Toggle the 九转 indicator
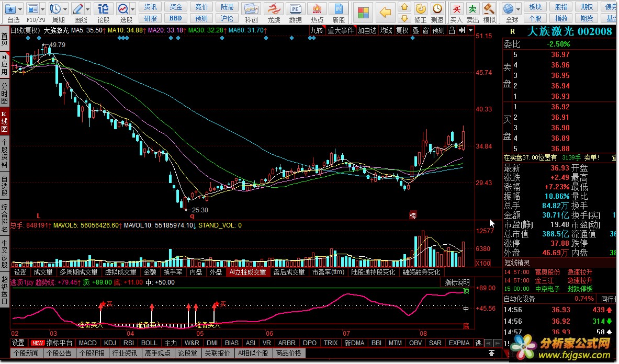This screenshot has height=364, width=619. click(316, 30)
